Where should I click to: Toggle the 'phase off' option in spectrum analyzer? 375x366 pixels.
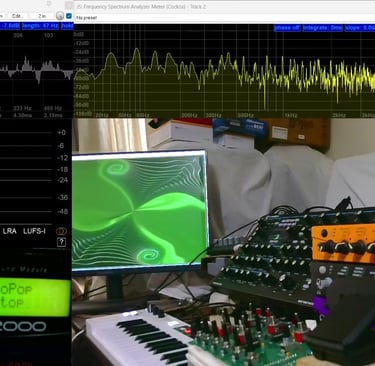pyautogui.click(x=287, y=28)
